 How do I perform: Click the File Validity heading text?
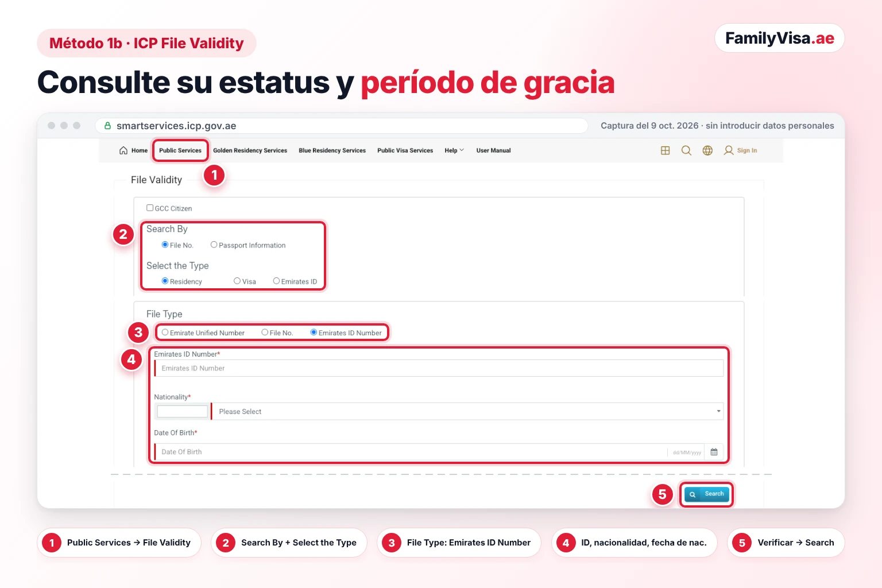(x=156, y=180)
